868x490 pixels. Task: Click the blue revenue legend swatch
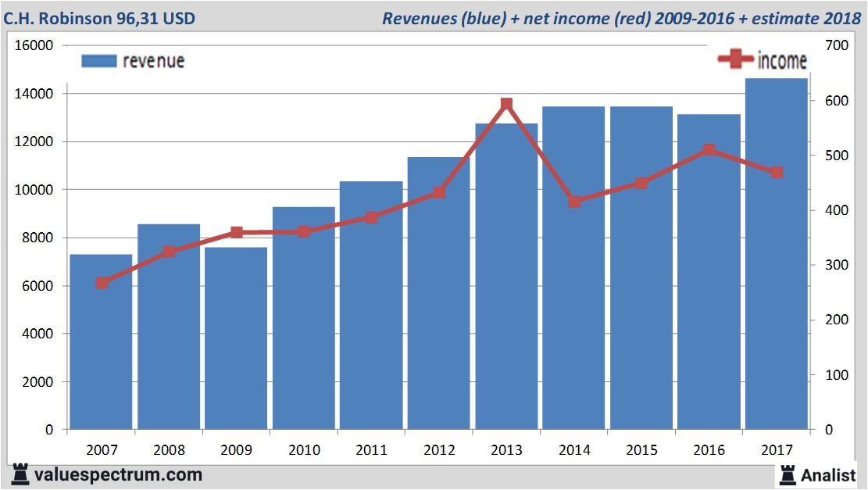(x=98, y=61)
